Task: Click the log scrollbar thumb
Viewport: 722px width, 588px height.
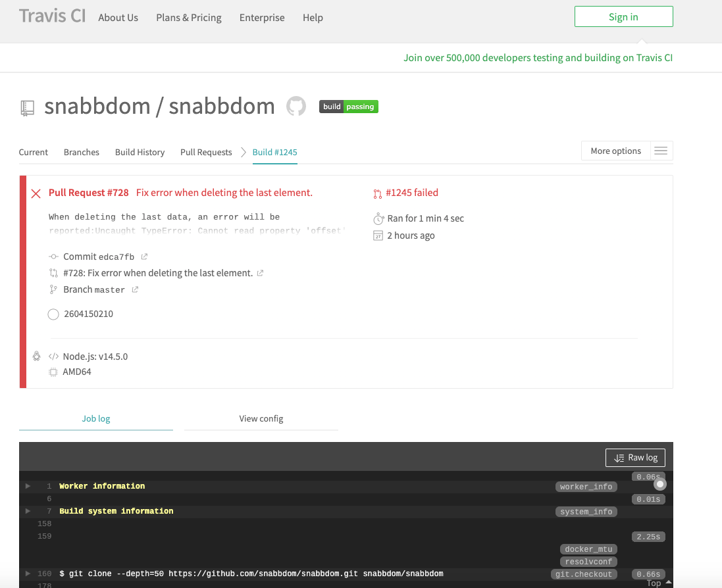Action: 660,483
